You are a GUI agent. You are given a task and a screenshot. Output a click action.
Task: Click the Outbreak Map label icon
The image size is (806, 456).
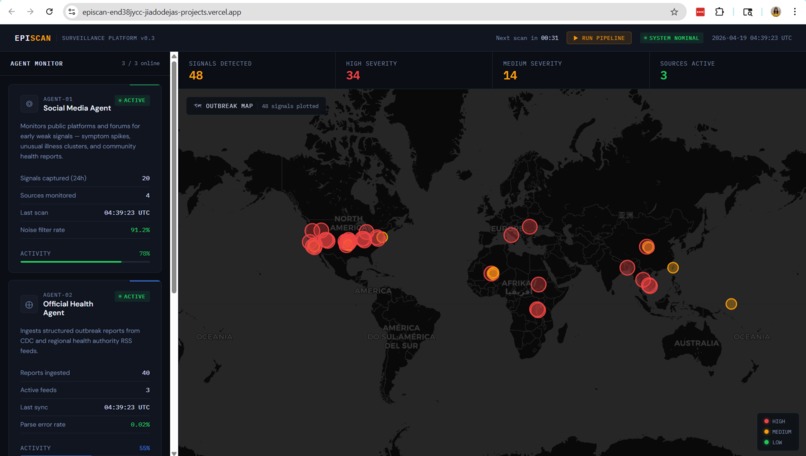tap(197, 106)
